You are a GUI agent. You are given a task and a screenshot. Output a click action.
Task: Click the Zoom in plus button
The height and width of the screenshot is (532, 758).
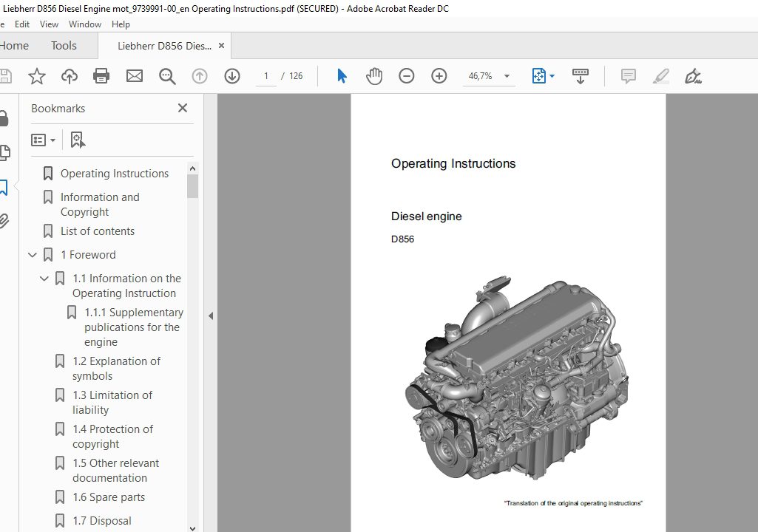pos(439,76)
